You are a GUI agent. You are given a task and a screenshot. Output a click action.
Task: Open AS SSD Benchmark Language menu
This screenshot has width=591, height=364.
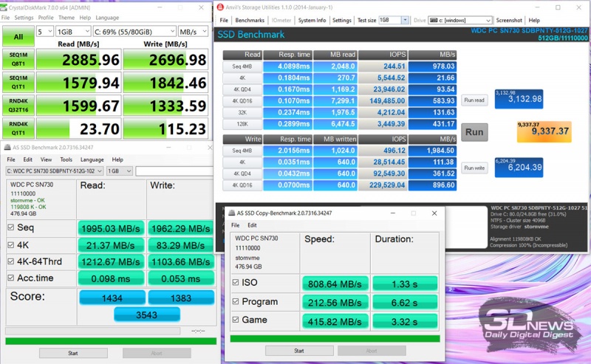pos(92,159)
